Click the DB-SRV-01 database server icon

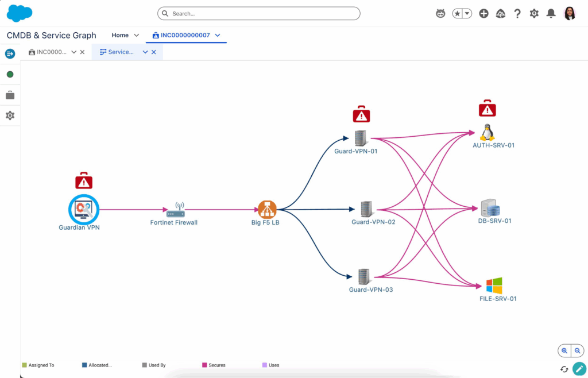pos(490,207)
